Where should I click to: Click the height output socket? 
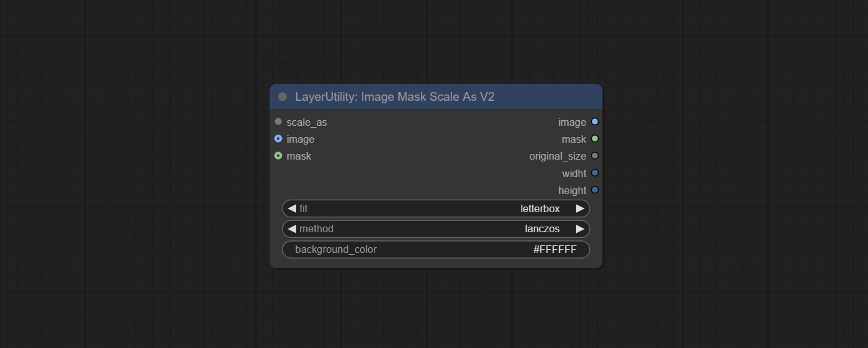[x=595, y=190]
